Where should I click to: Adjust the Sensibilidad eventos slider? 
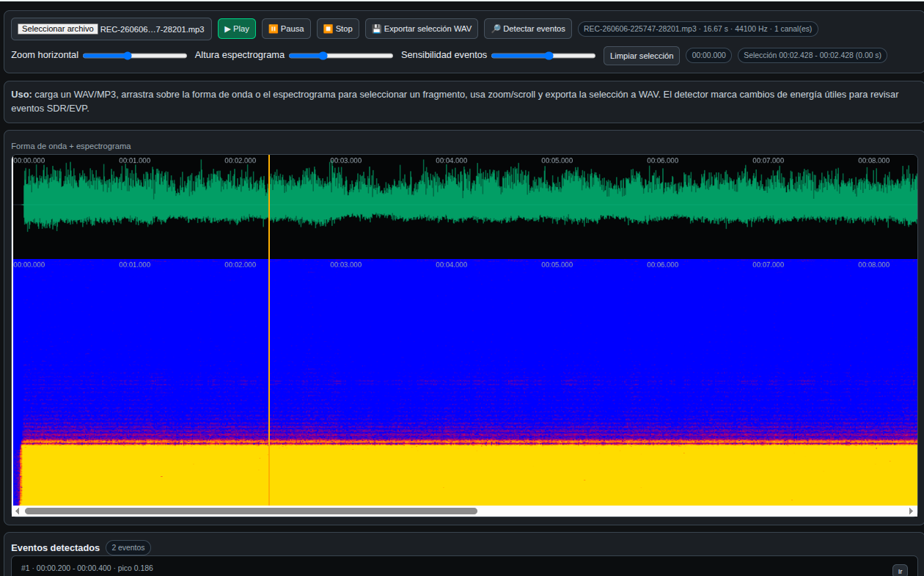(x=543, y=55)
